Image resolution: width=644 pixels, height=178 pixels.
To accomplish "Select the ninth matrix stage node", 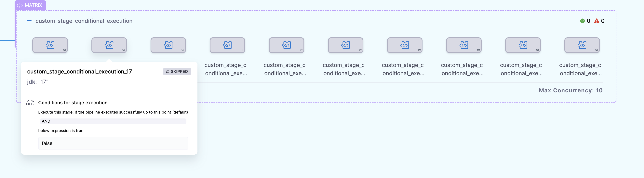I will pos(523,45).
